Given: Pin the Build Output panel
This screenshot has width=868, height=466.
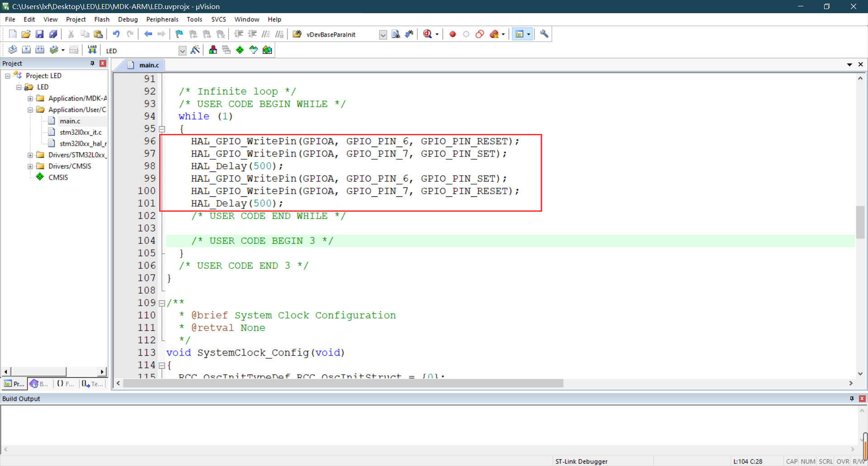Looking at the screenshot, I should coord(852,399).
